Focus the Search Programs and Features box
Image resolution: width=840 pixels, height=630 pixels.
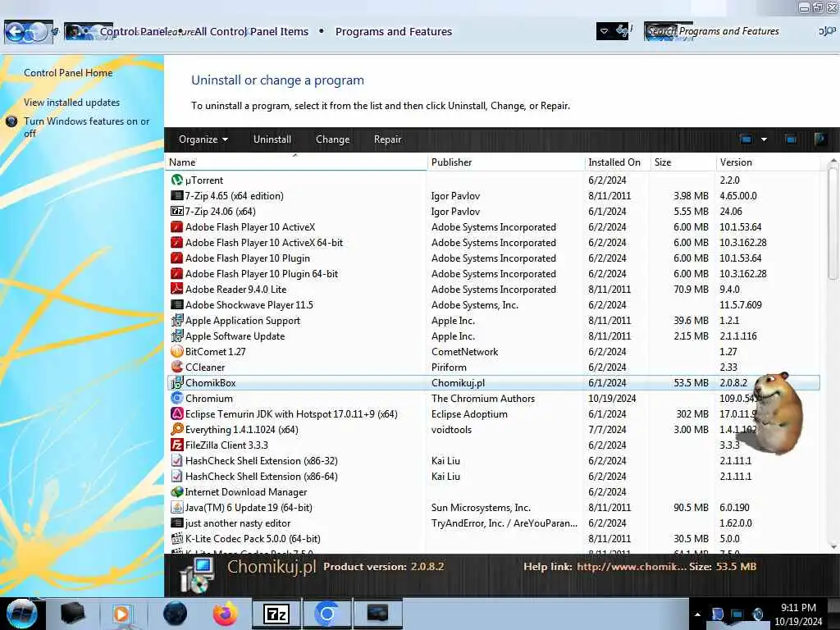(x=728, y=31)
